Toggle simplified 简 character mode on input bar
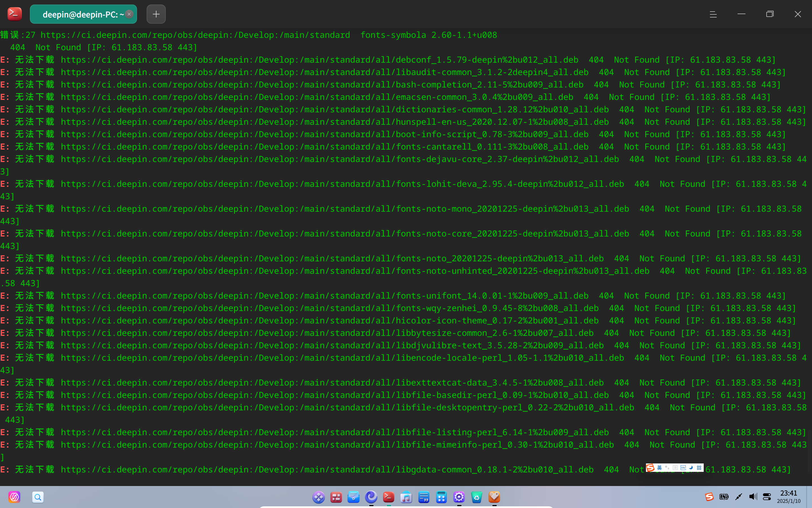Screen dimensions: 812x508 point(675,468)
